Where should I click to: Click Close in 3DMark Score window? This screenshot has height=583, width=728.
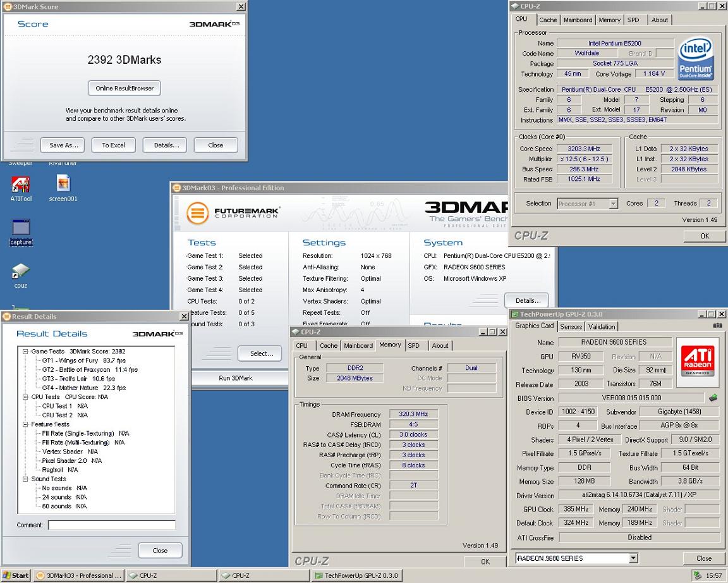click(x=215, y=145)
